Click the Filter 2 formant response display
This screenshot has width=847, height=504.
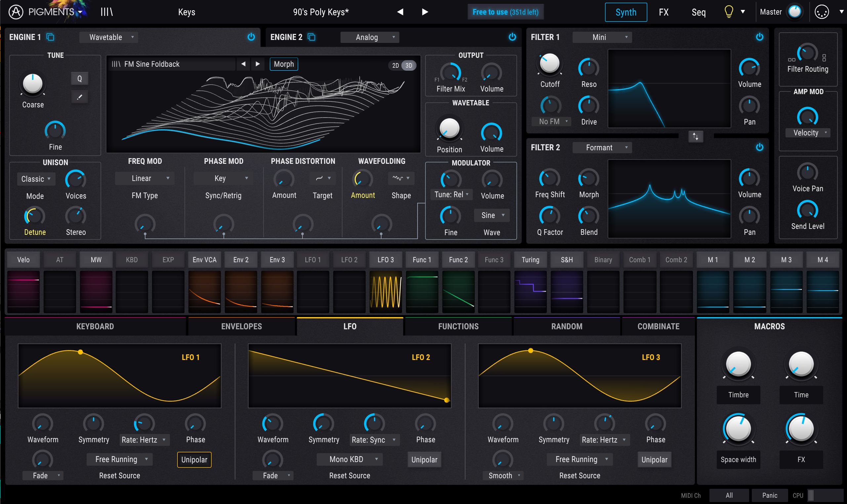coord(669,199)
